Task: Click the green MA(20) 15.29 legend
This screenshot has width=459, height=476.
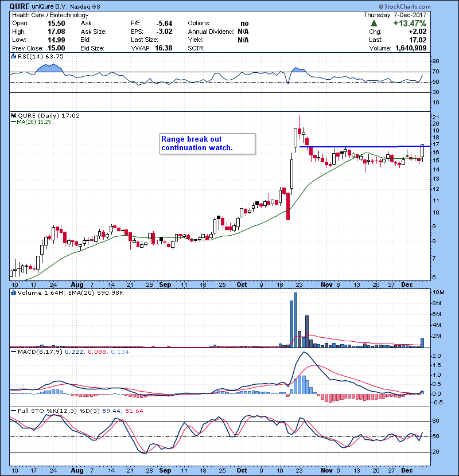Action: pos(31,122)
